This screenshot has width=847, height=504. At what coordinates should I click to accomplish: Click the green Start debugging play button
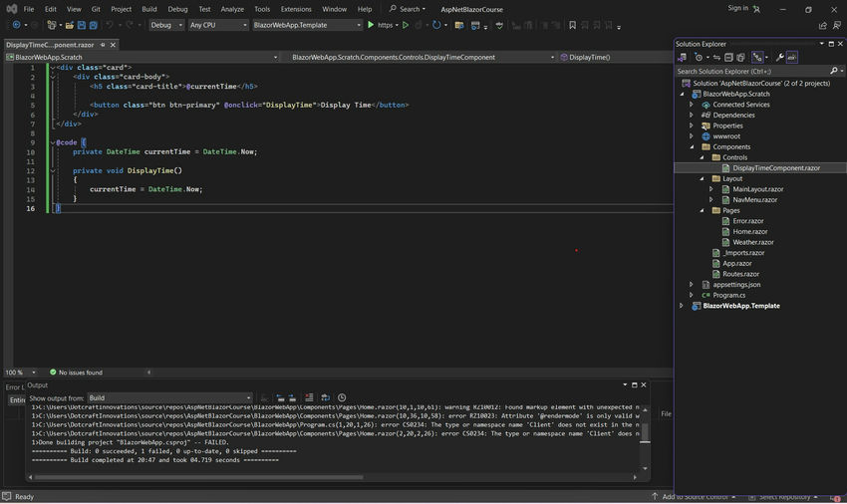(x=371, y=25)
